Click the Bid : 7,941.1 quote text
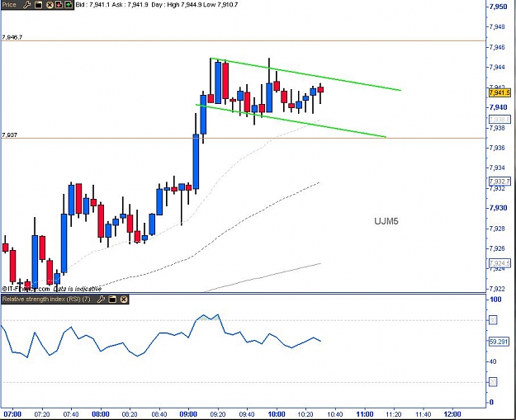The image size is (516, 420). coord(92,5)
